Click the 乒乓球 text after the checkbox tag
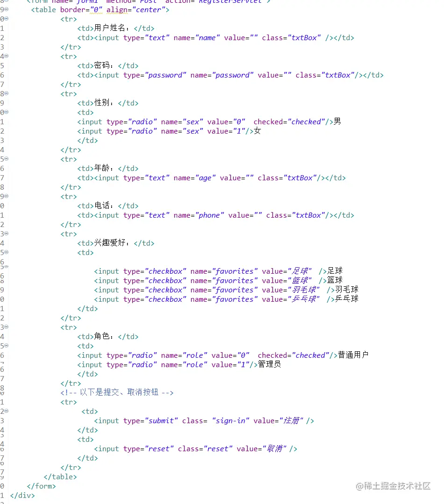The width and height of the screenshot is (444, 504). (347, 299)
